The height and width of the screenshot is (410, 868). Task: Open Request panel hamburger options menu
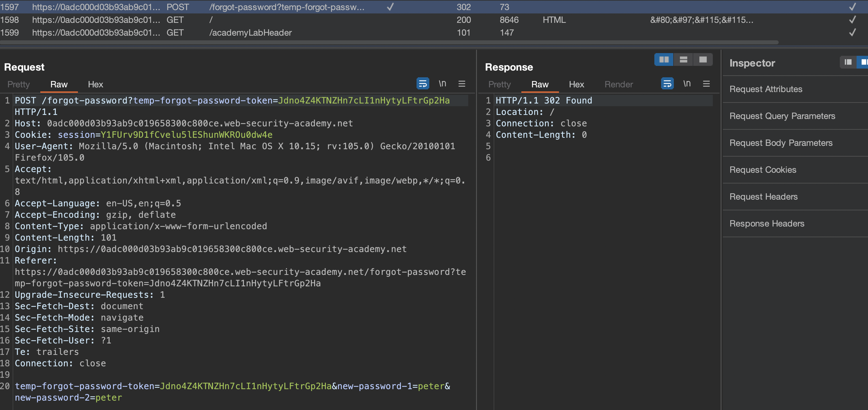pos(462,84)
